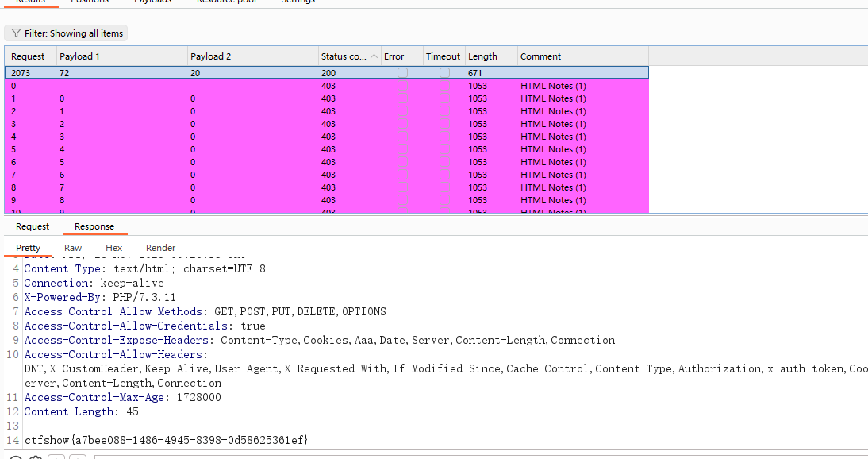Sort results by Timeout column
Screen dimensions: 868x459
tap(444, 56)
